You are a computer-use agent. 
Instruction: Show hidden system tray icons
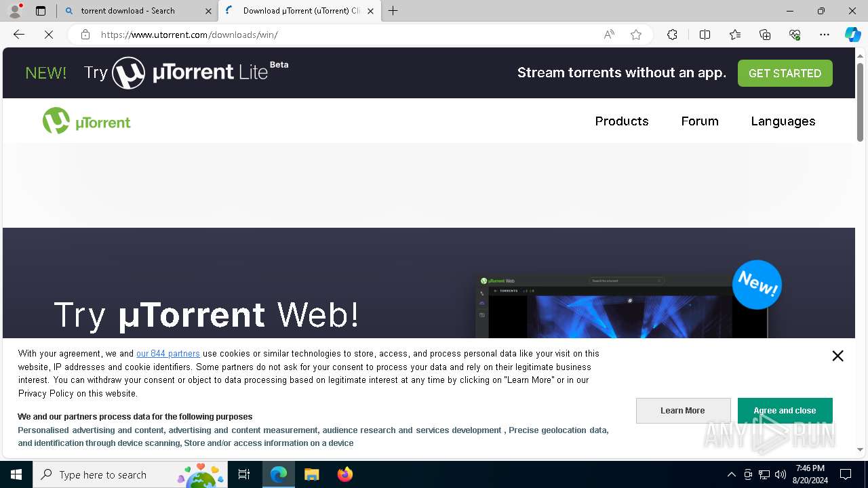coord(731,474)
